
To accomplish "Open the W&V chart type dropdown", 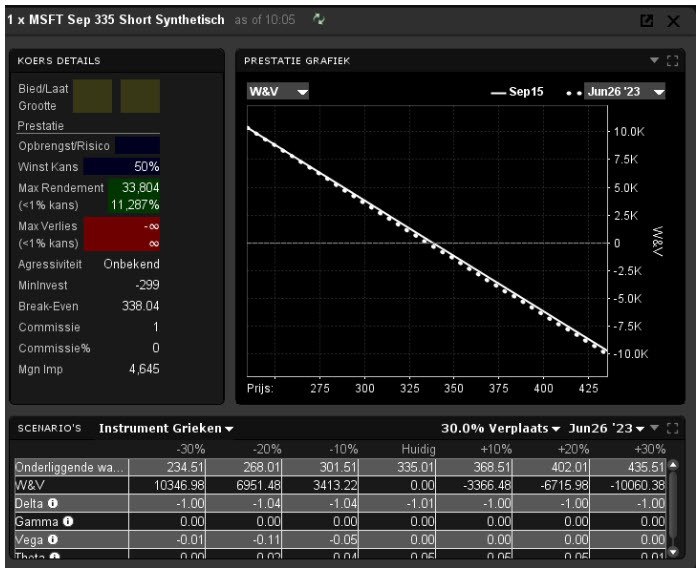I will [x=278, y=92].
